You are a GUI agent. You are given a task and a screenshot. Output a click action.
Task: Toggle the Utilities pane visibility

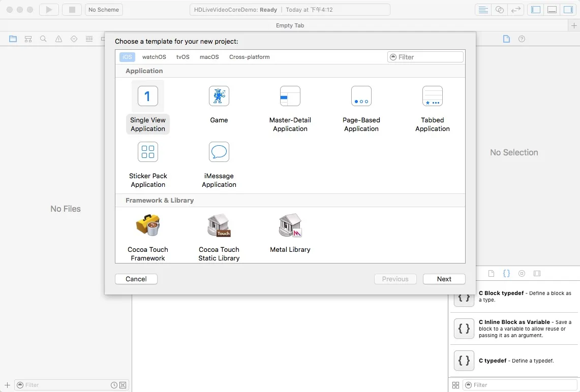[568, 10]
